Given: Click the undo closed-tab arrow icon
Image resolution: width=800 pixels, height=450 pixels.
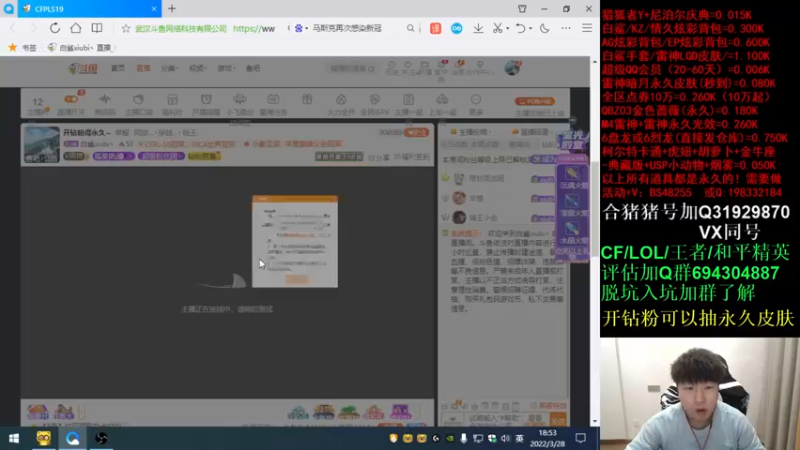Looking at the screenshot, I should click(x=520, y=29).
